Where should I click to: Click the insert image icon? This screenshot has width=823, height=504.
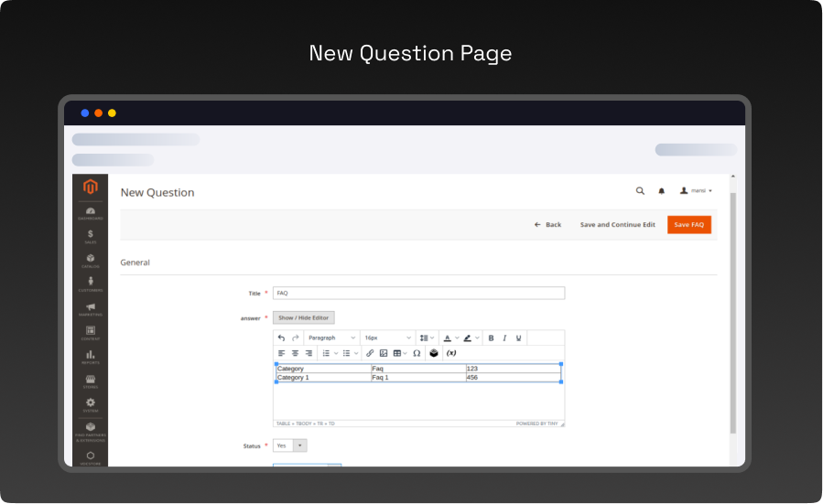pos(384,353)
